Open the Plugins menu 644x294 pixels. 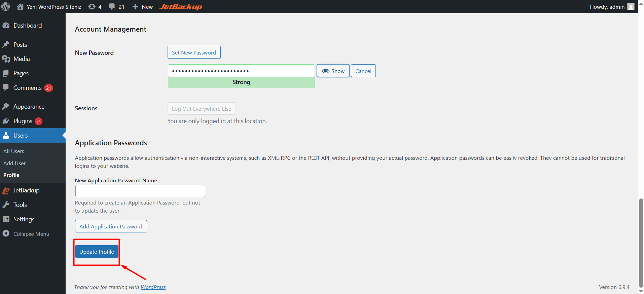click(23, 121)
